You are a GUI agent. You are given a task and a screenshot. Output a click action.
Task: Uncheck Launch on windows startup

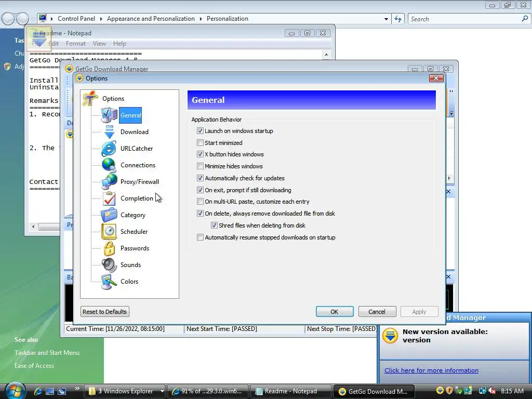pyautogui.click(x=200, y=131)
